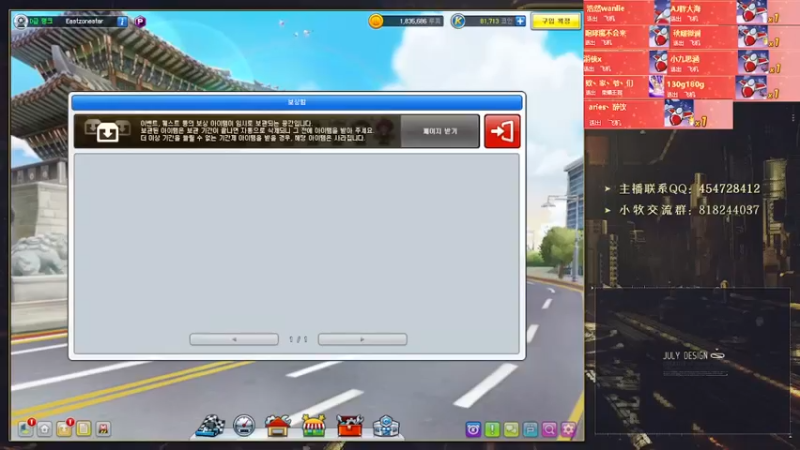800x450 pixels.
Task: Click the red character icon bottom left
Action: (103, 429)
